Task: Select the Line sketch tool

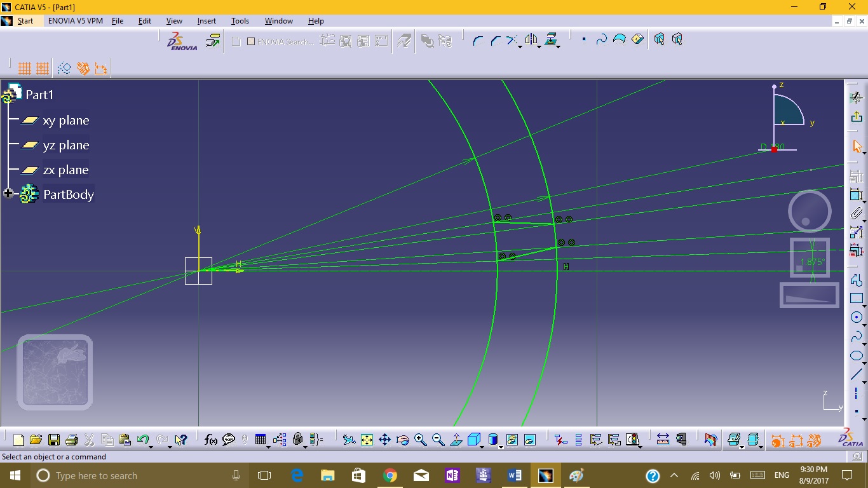Action: coord(857,374)
